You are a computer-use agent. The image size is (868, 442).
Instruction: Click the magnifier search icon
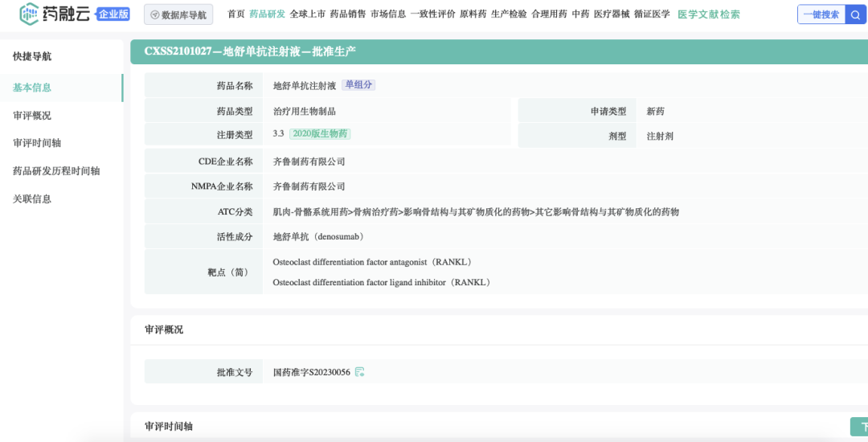856,15
